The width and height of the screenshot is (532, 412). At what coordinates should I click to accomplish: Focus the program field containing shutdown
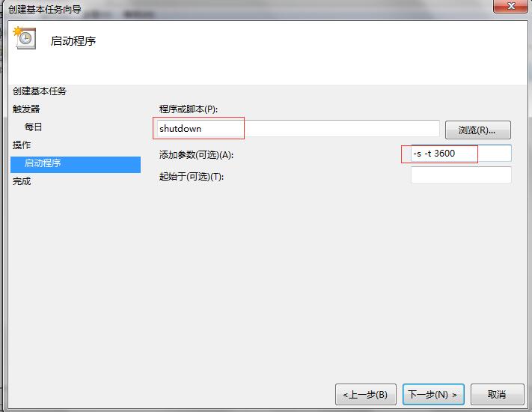pyautogui.click(x=298, y=129)
